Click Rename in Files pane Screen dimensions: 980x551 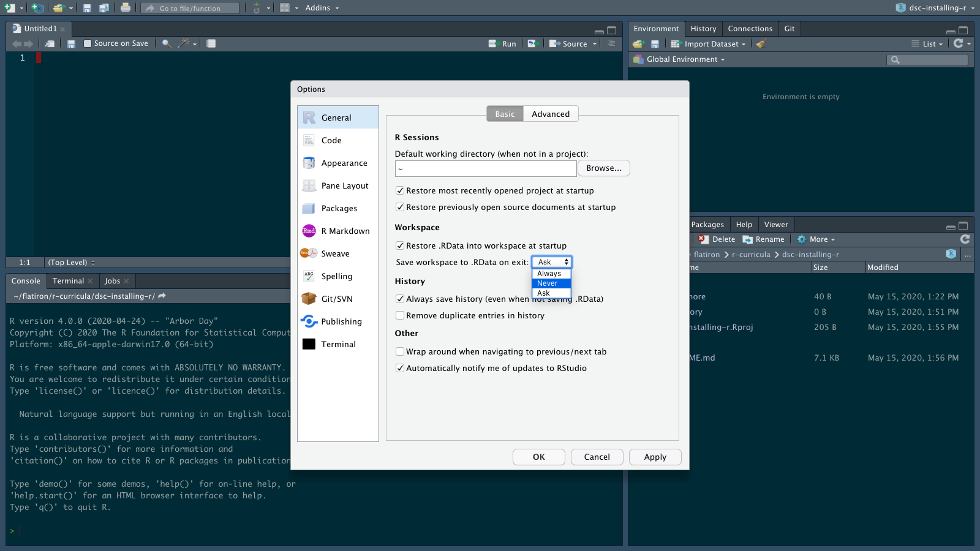tap(764, 239)
